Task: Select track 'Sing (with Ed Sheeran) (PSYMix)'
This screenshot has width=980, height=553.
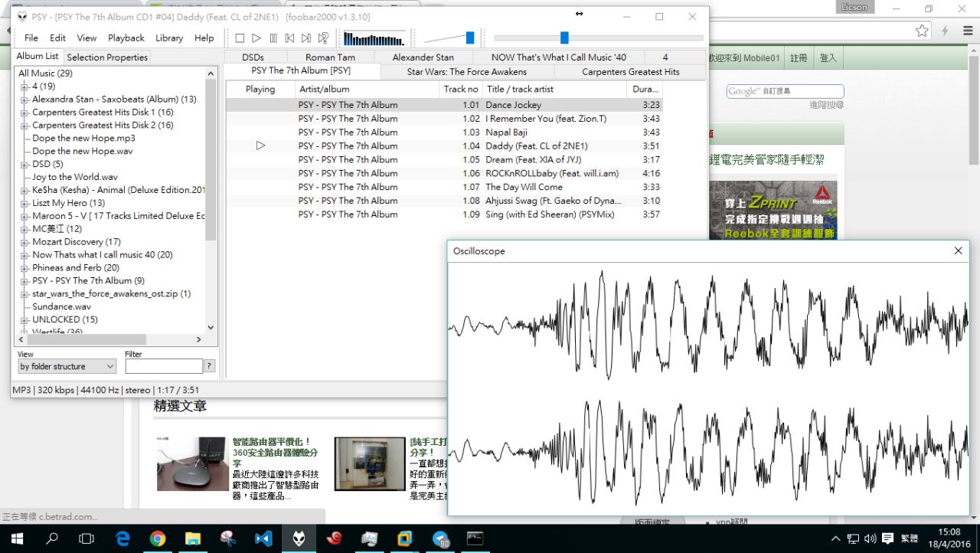Action: click(444, 214)
